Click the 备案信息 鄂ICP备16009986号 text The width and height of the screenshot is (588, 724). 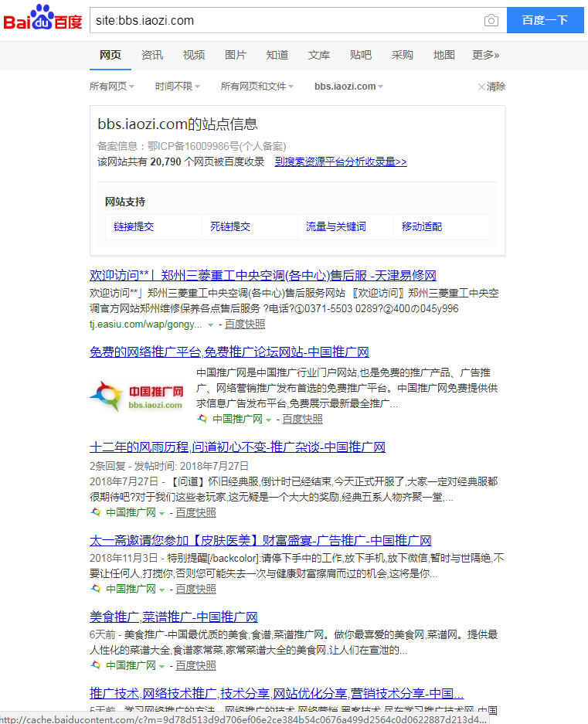point(192,146)
